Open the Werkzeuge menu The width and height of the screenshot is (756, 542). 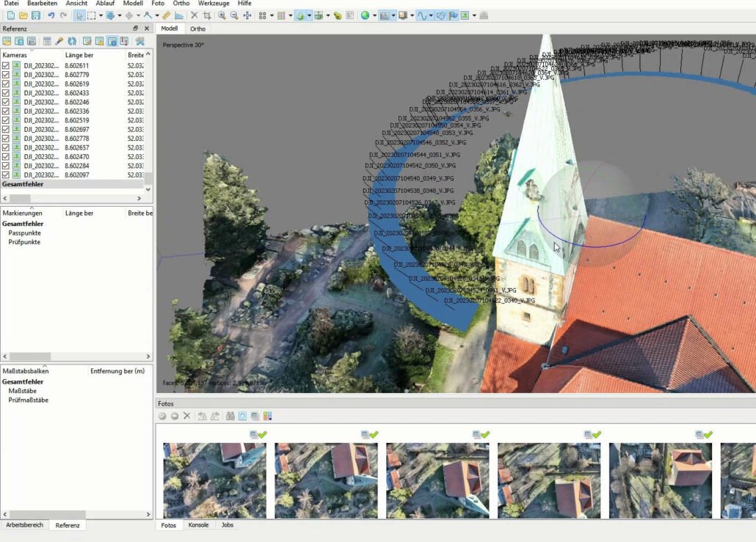click(213, 4)
